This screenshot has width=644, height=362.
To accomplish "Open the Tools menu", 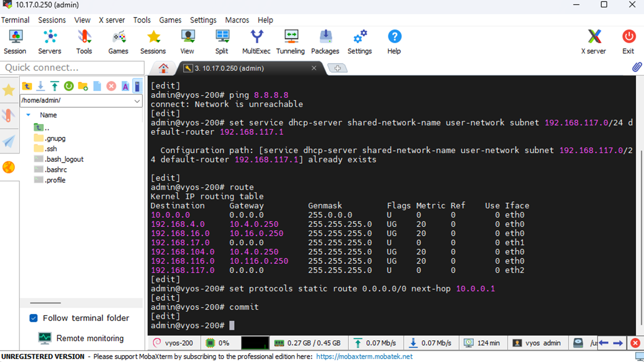I will point(142,20).
